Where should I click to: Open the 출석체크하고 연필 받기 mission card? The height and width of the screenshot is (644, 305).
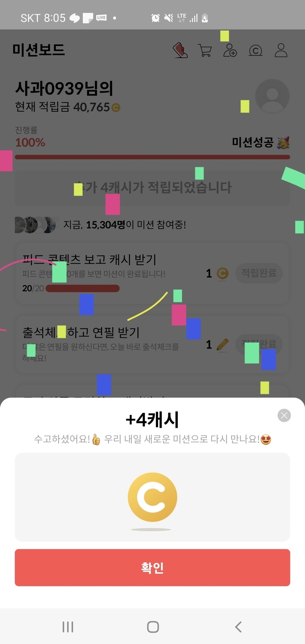(152, 344)
